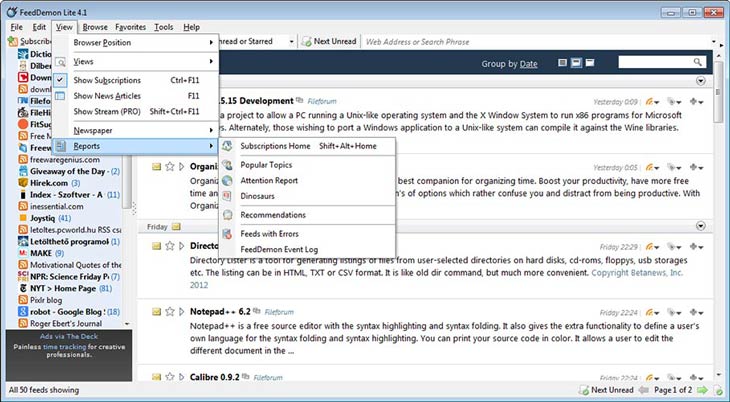Choose Dinosaurs report in submenu
This screenshot has width=730, height=402.
click(x=259, y=197)
